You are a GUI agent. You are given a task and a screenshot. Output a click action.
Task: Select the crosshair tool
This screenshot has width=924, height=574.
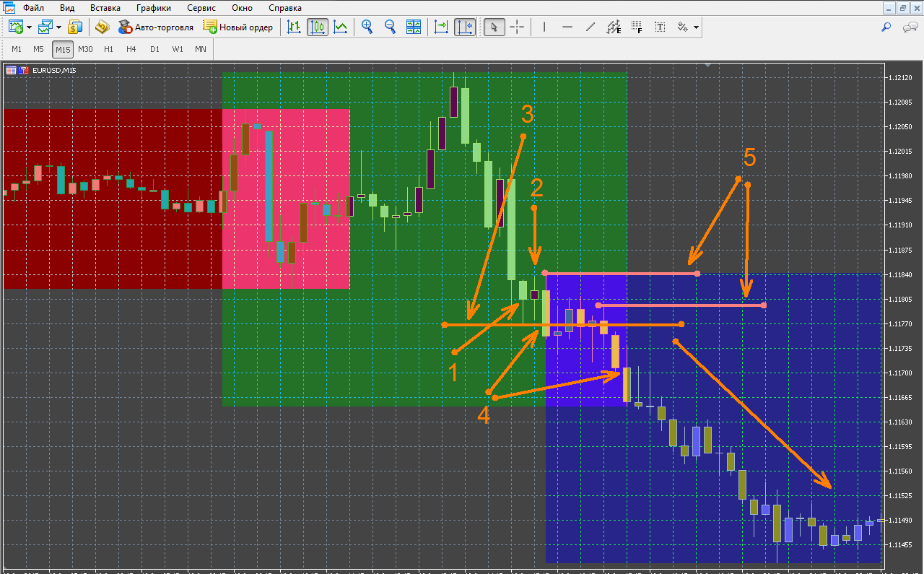point(518,27)
